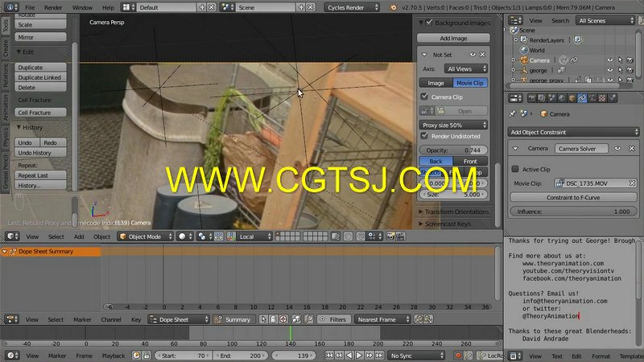This screenshot has height=362, width=644.
Task: Click the Blender info editor icon
Action: (10, 7)
